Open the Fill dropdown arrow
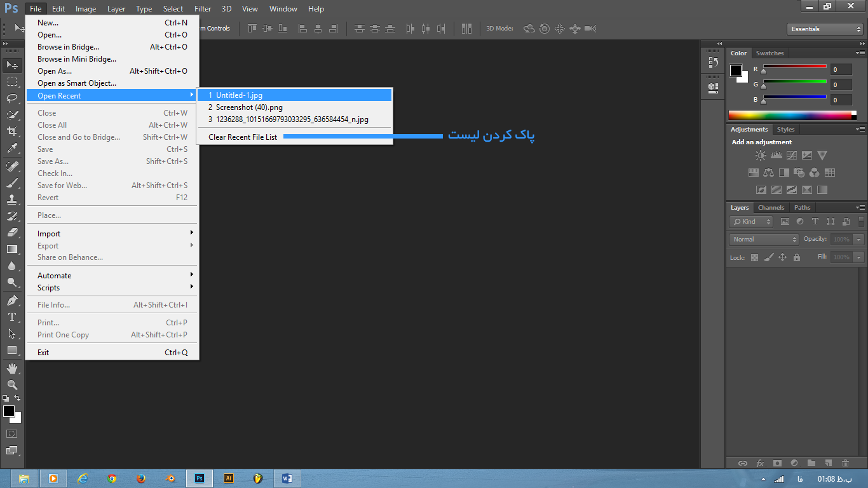Viewport: 868px width, 488px height. [859, 257]
